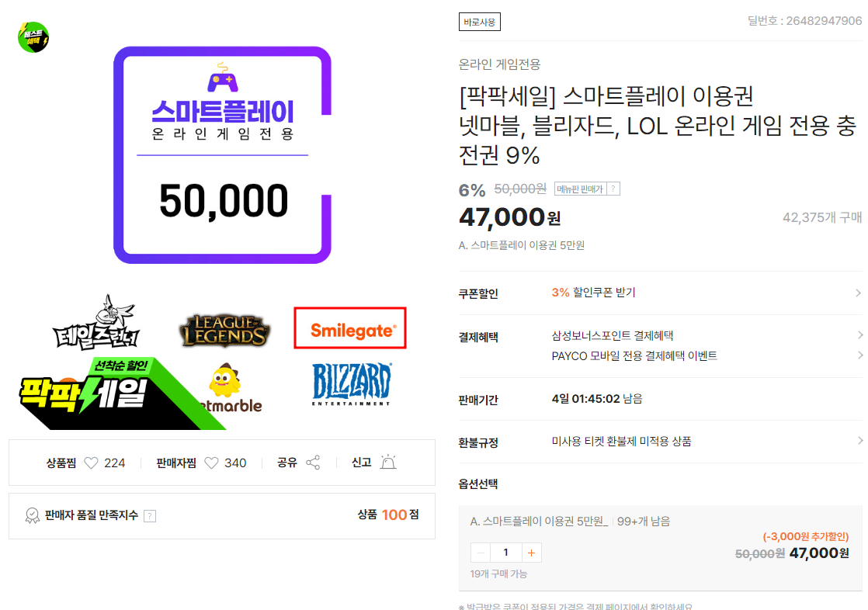The height and width of the screenshot is (610, 868).
Task: Click the siren report icon beside 신고
Action: click(x=388, y=462)
